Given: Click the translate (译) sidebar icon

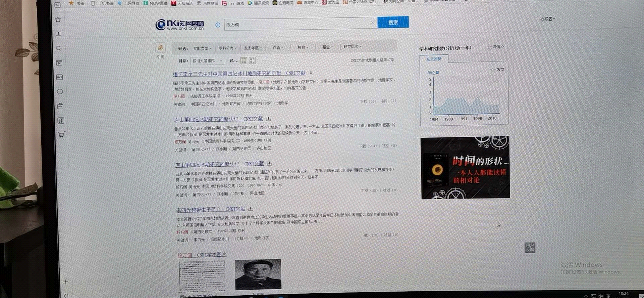Looking at the screenshot, I should 61,121.
